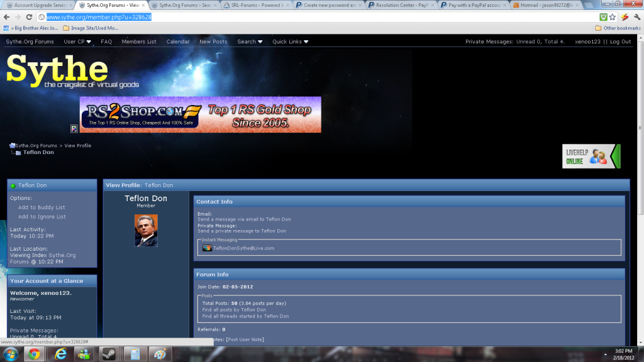Click the green extension icon in address bar

[603, 17]
